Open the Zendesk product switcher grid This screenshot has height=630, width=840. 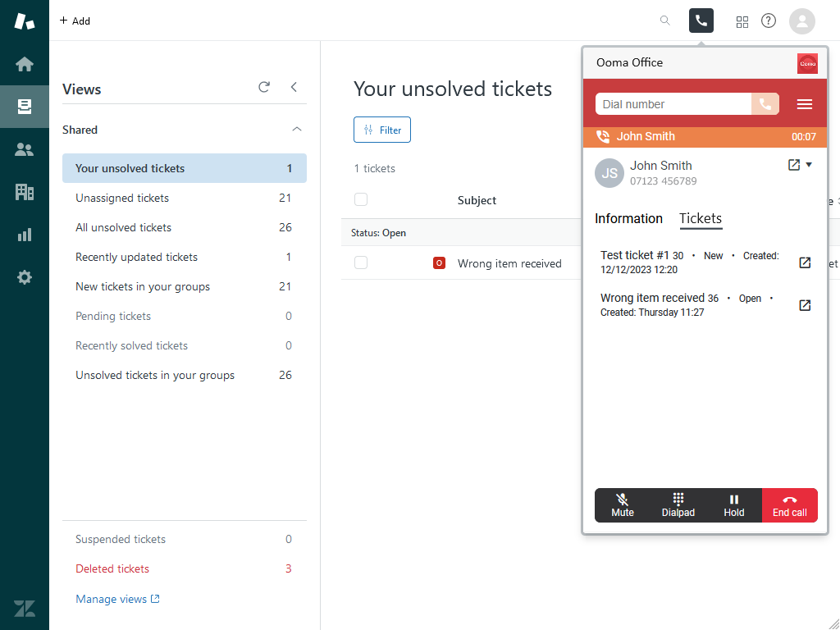[x=742, y=21]
